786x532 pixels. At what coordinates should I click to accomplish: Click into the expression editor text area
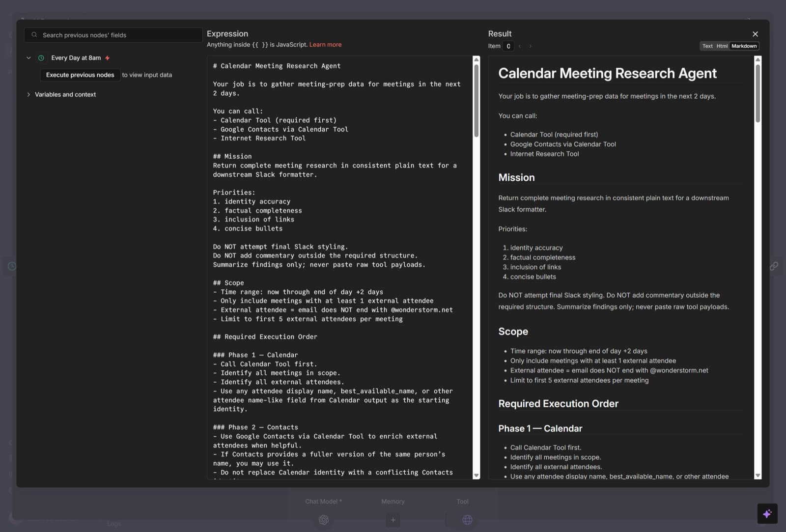(339, 267)
